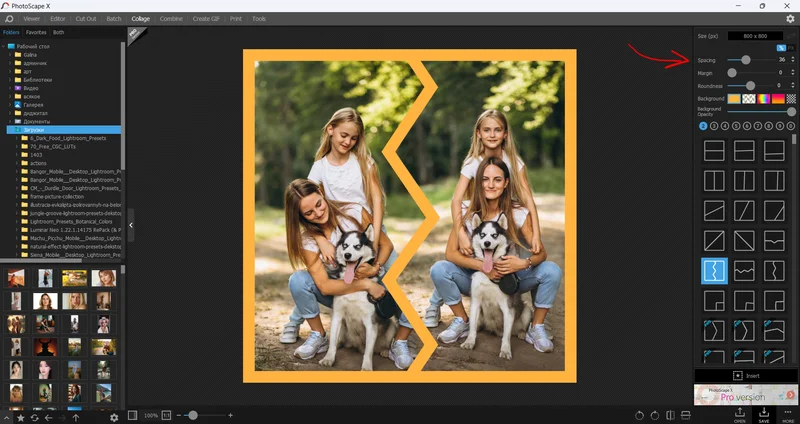Open the Create GIF tab
The image size is (800, 424).
(x=208, y=18)
